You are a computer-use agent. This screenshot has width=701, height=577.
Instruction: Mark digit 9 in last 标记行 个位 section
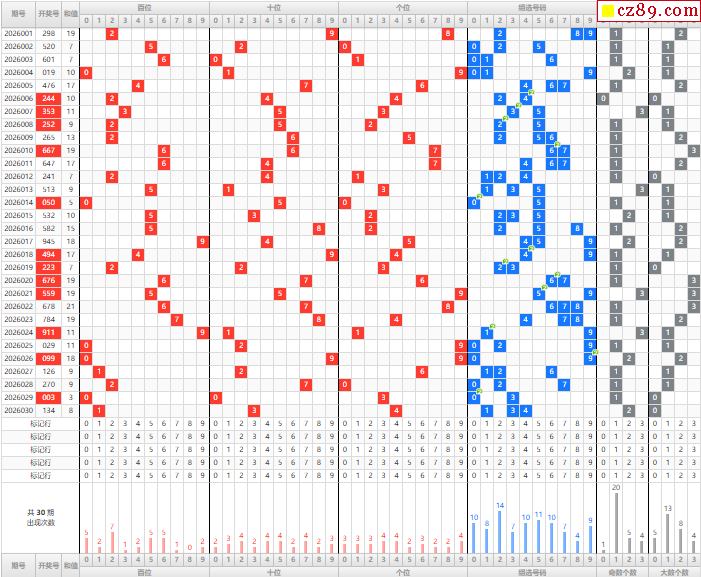click(x=461, y=475)
